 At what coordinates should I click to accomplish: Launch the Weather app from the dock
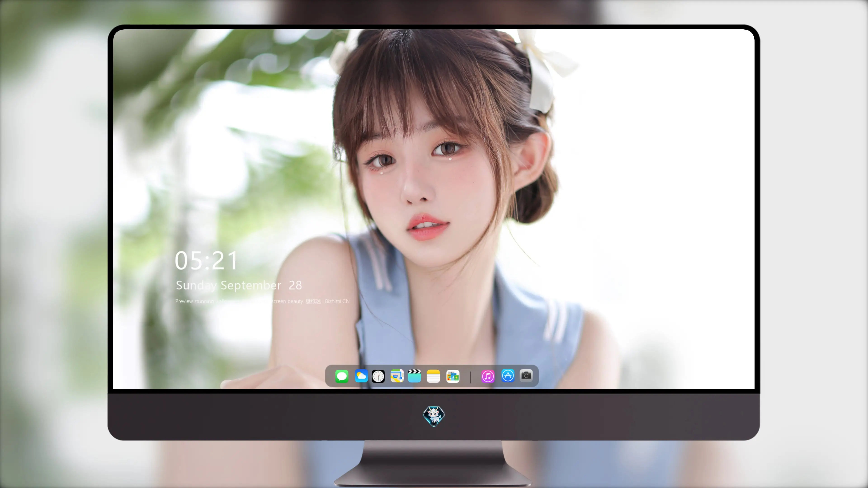tap(361, 376)
